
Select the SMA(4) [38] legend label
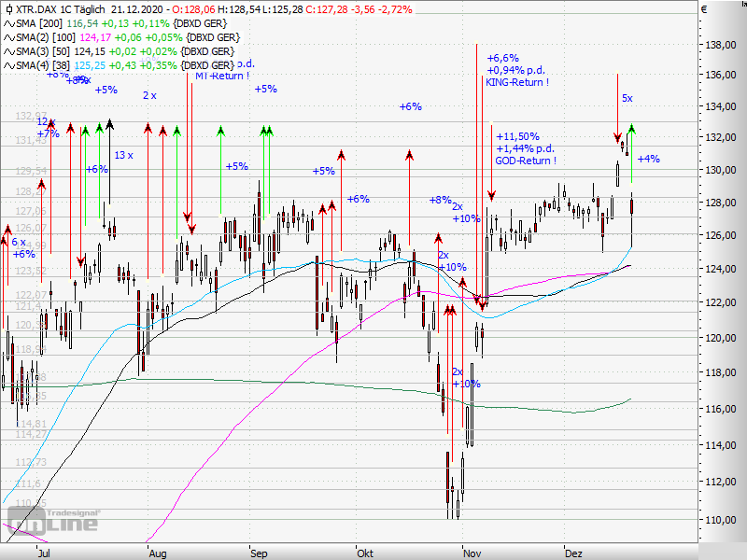pos(43,65)
